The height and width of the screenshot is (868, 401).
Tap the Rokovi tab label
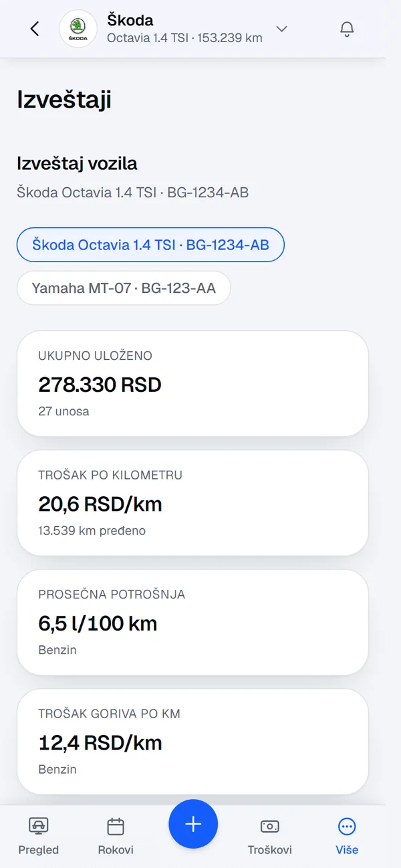116,850
